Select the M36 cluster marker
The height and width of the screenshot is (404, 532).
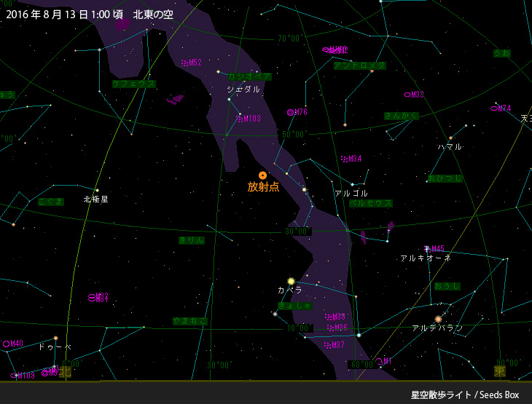click(337, 328)
